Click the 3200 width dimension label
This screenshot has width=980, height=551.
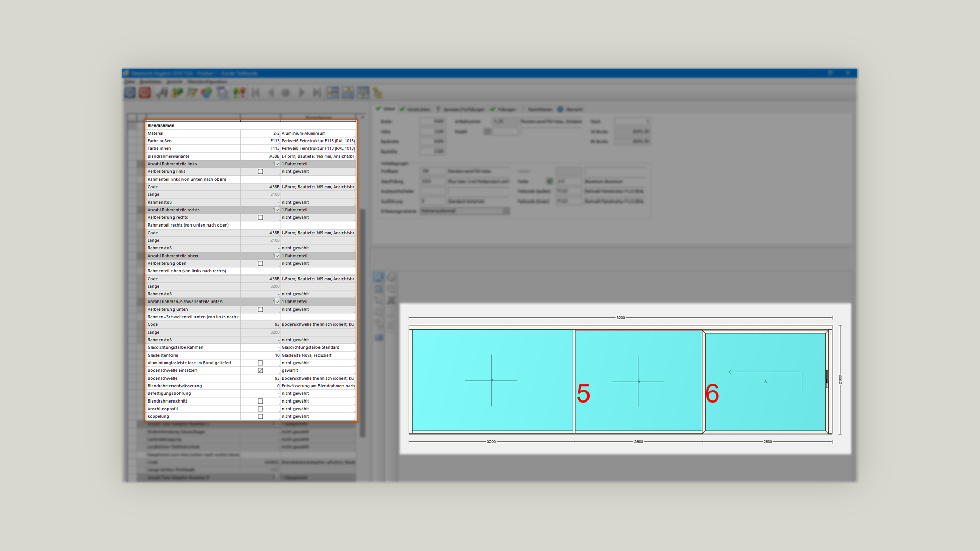coord(491,442)
